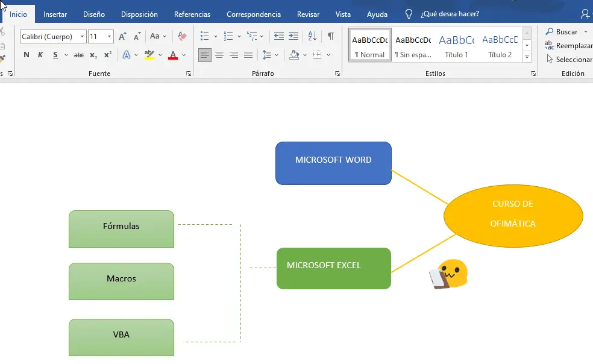
Task: Toggle italic (K) formatting
Action: [40, 55]
